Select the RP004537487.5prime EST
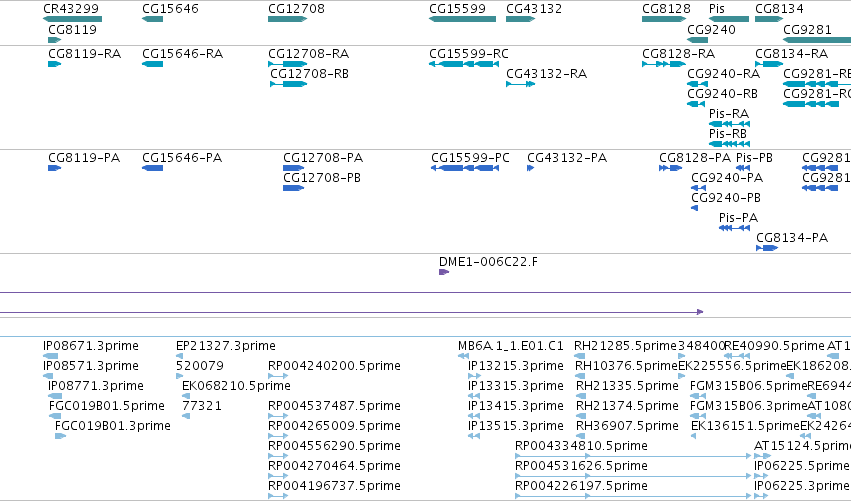The height and width of the screenshot is (501, 851). point(278,416)
